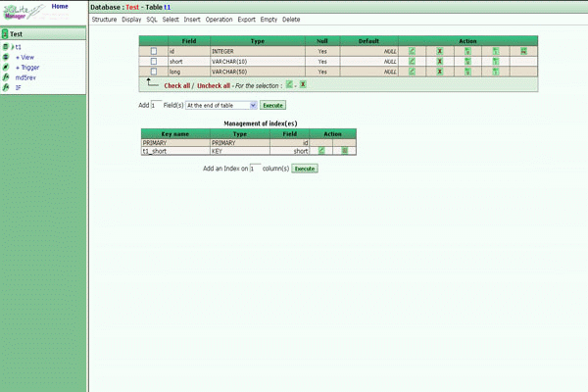This screenshot has width=588, height=392.
Task: Click the edit pencil icon for id field
Action: [413, 51]
